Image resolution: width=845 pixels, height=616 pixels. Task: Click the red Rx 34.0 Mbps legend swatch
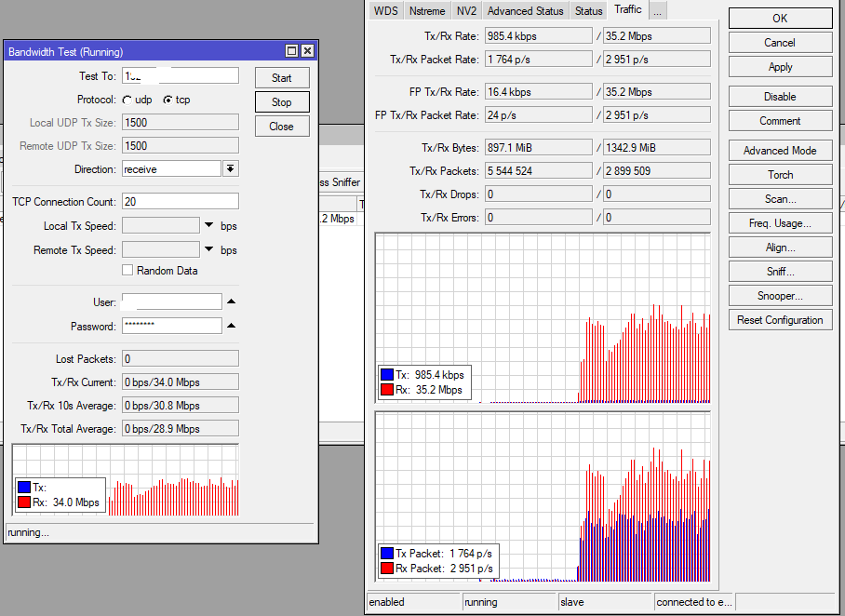point(23,502)
